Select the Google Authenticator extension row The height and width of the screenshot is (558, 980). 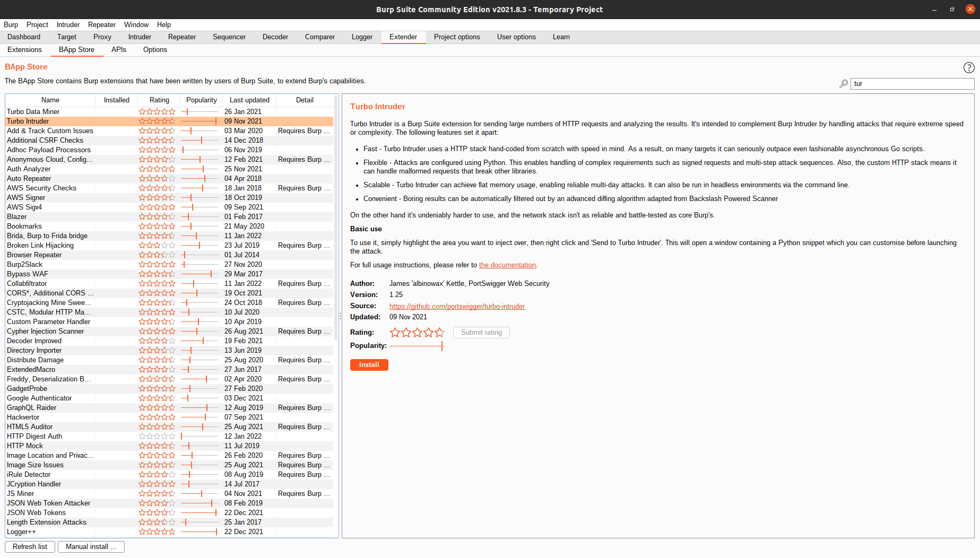[x=169, y=398]
